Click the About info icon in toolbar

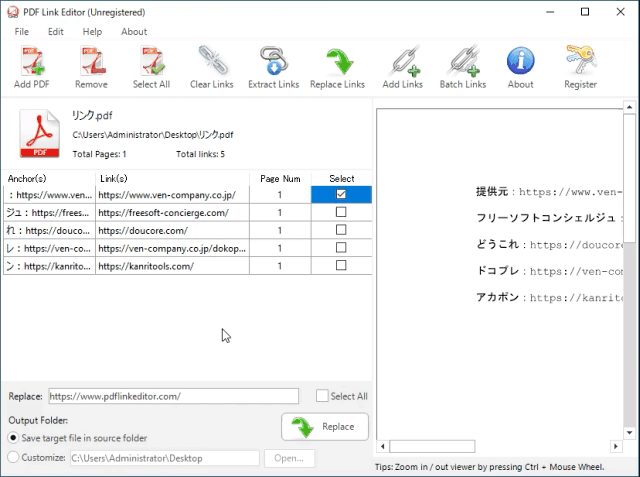[x=520, y=60]
